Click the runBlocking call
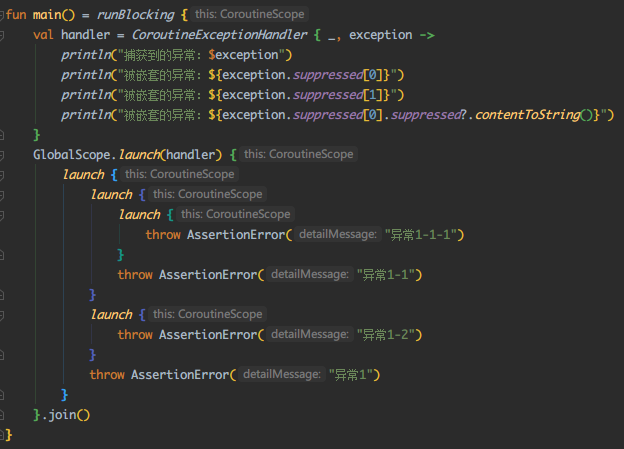 (x=135, y=15)
